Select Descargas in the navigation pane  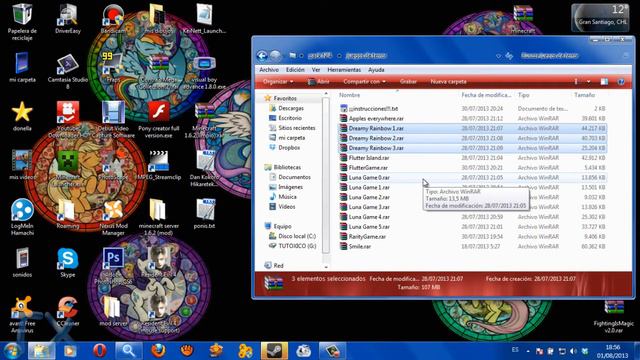point(291,109)
